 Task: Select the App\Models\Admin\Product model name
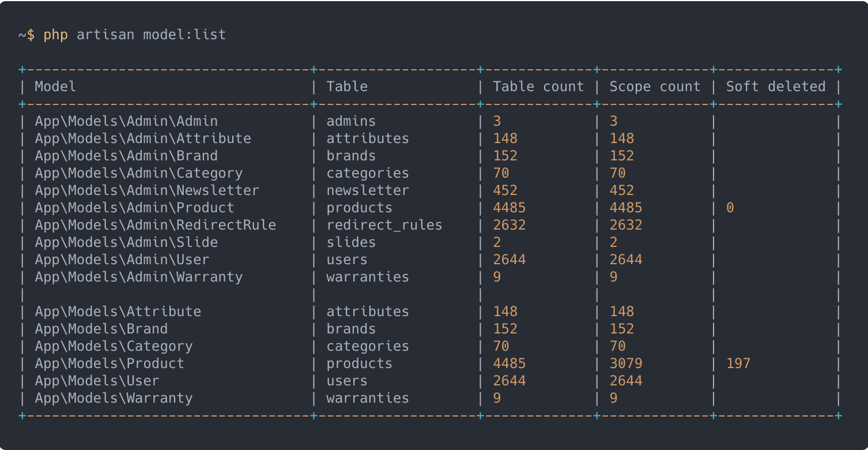click(x=134, y=208)
